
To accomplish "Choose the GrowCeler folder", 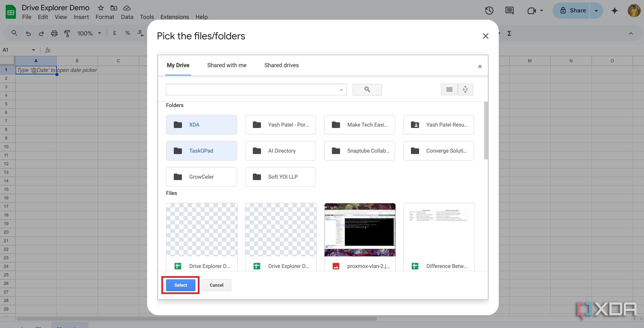I will 201,177.
